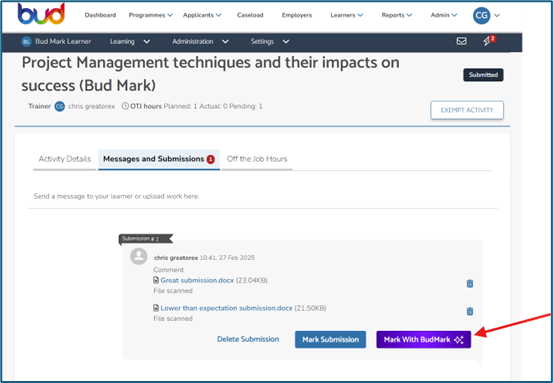
Task: Open the envelope messages icon
Action: 461,41
